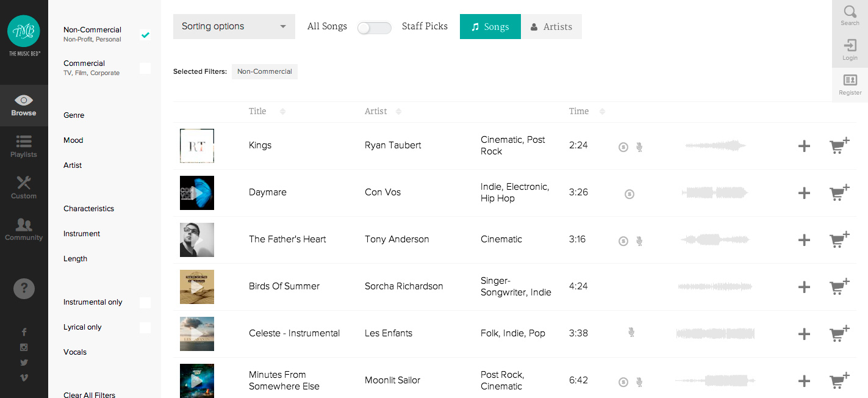Image resolution: width=868 pixels, height=398 pixels.
Task: Open the Search icon
Action: (x=850, y=16)
